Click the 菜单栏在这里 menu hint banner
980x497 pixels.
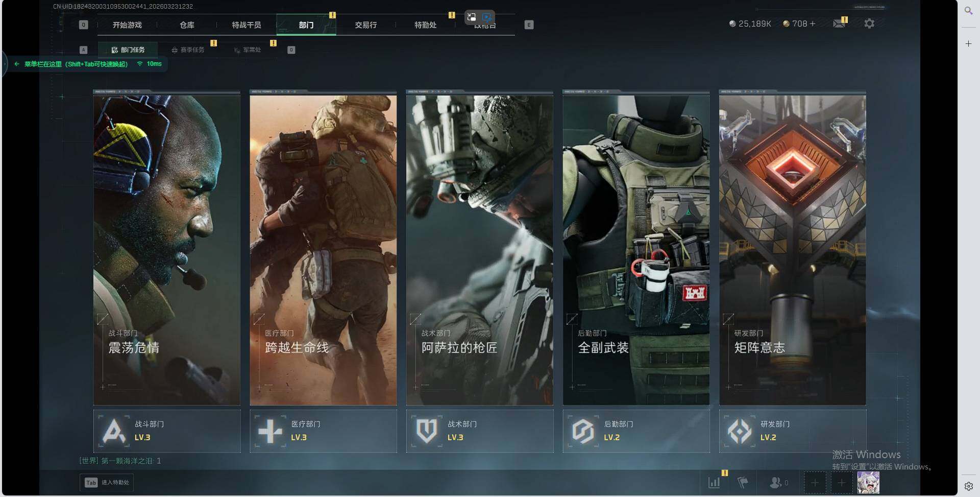click(x=76, y=64)
